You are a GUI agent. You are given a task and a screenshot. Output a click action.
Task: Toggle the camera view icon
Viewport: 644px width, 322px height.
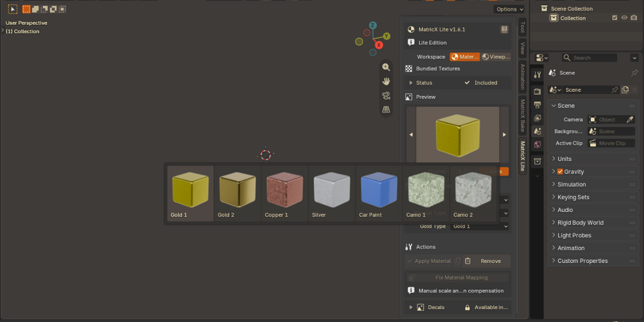pyautogui.click(x=386, y=95)
